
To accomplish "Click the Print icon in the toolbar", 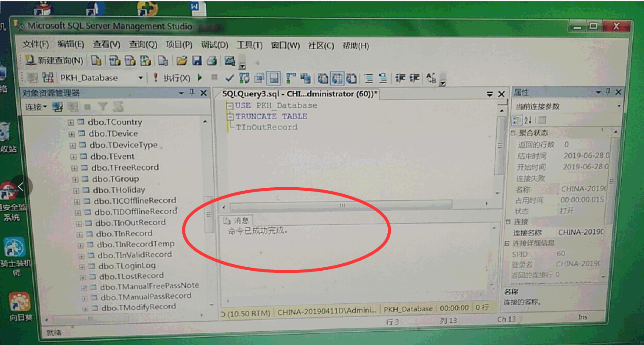I will 211,61.
